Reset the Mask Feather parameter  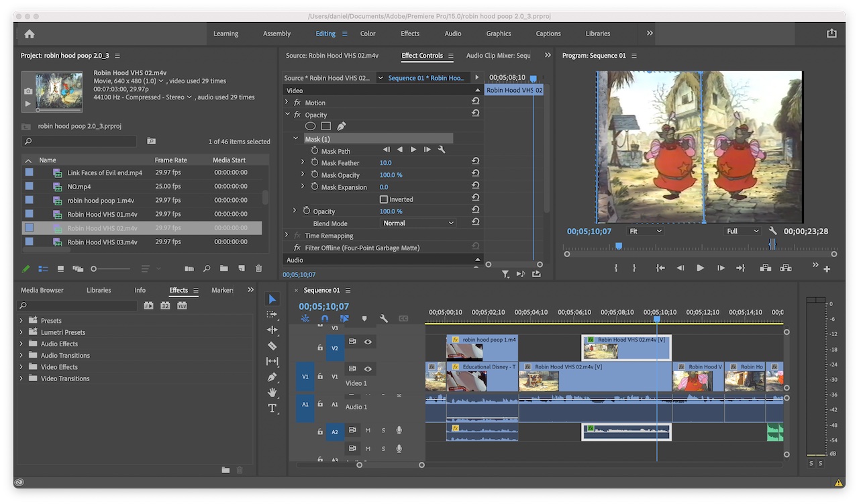pos(475,162)
